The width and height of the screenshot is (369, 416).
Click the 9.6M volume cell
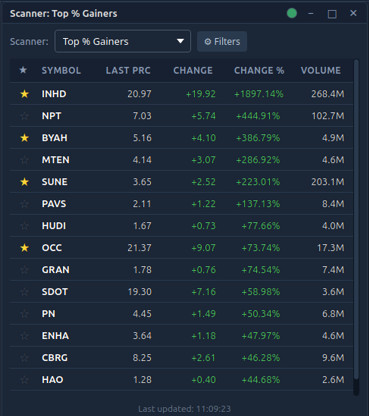(x=333, y=358)
